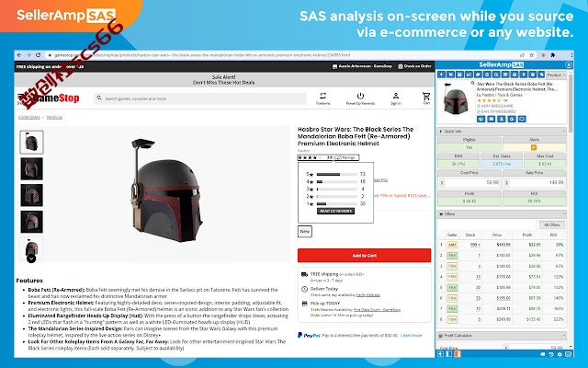This screenshot has height=368, width=588.
Task: Bookmark the page with the star icon
Action: click(x=531, y=55)
